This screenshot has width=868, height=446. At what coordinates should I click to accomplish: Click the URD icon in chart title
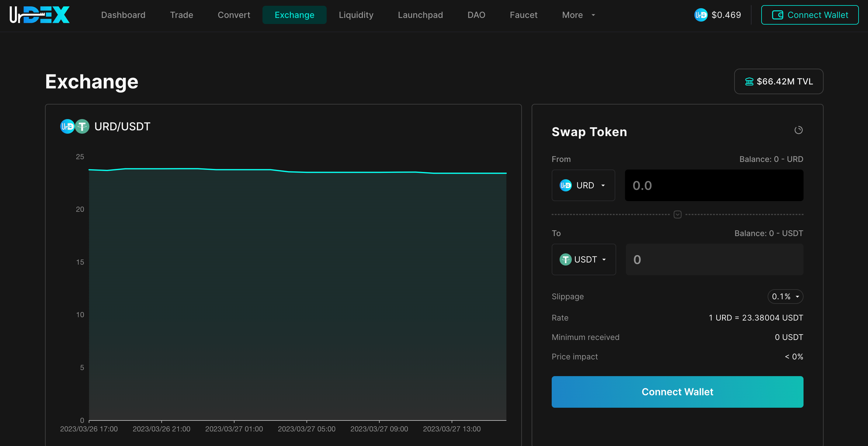[x=67, y=127]
